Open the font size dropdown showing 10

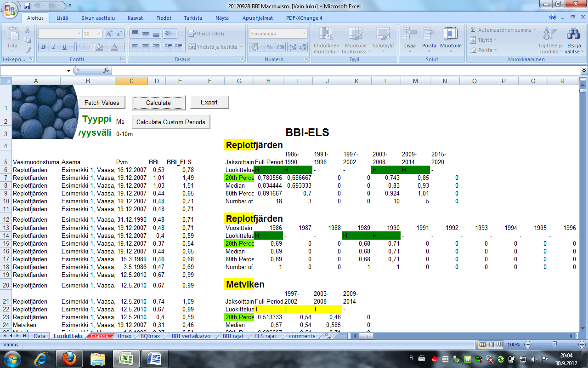pyautogui.click(x=99, y=34)
